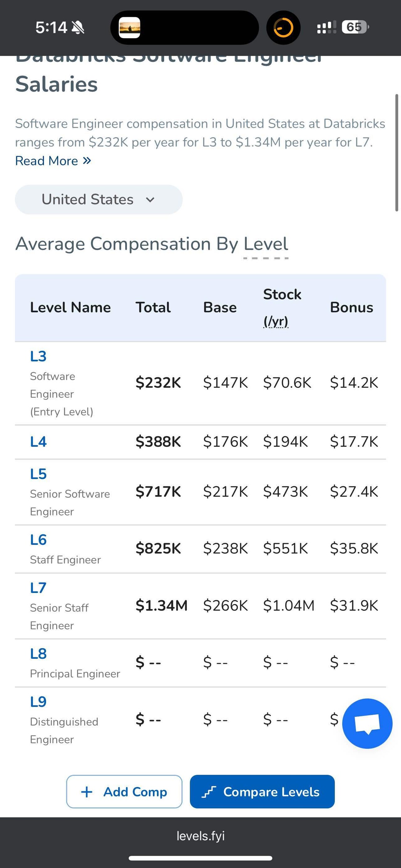Open the United States location dropdown
Image resolution: width=401 pixels, height=868 pixels.
click(98, 200)
